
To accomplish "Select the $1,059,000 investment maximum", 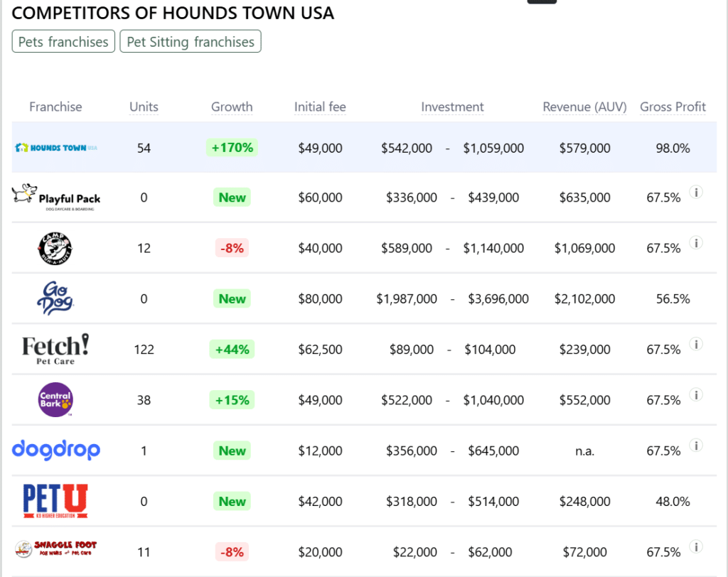I will coord(493,148).
